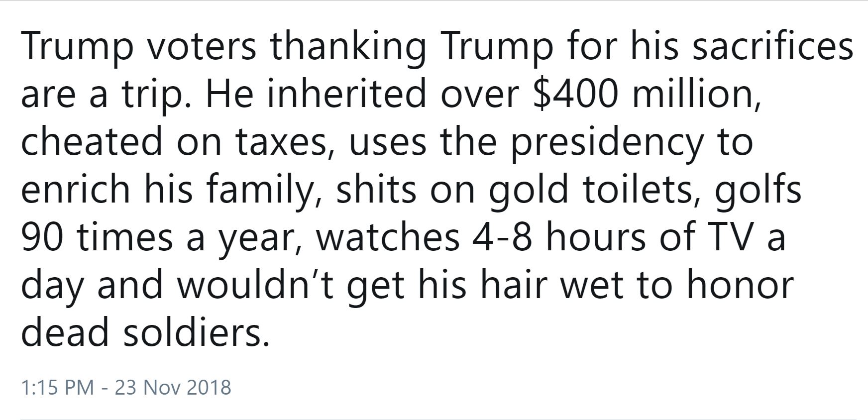Click the word 'inherited' in the second line

[x=346, y=93]
